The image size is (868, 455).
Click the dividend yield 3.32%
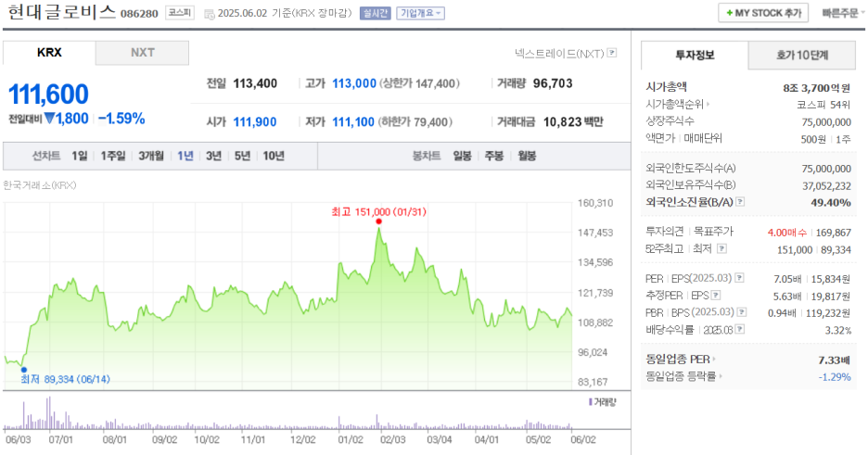[837, 331]
